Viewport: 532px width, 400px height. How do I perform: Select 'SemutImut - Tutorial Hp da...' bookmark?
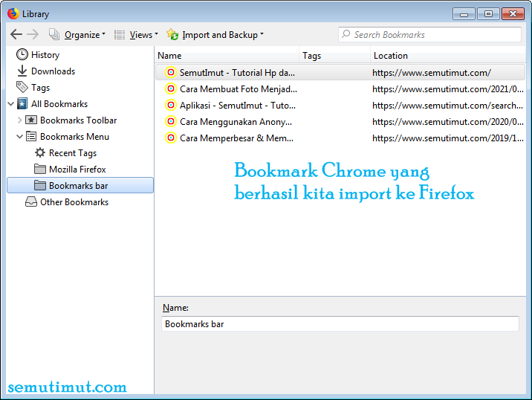point(237,73)
